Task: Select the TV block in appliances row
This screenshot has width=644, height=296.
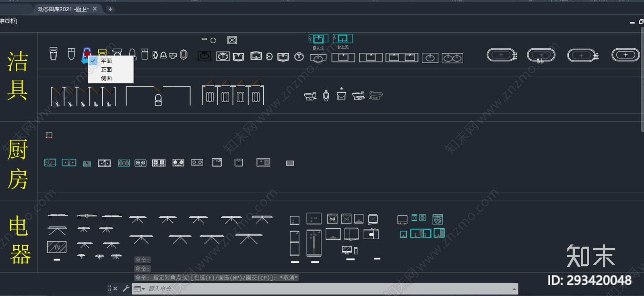Action: tap(57, 247)
